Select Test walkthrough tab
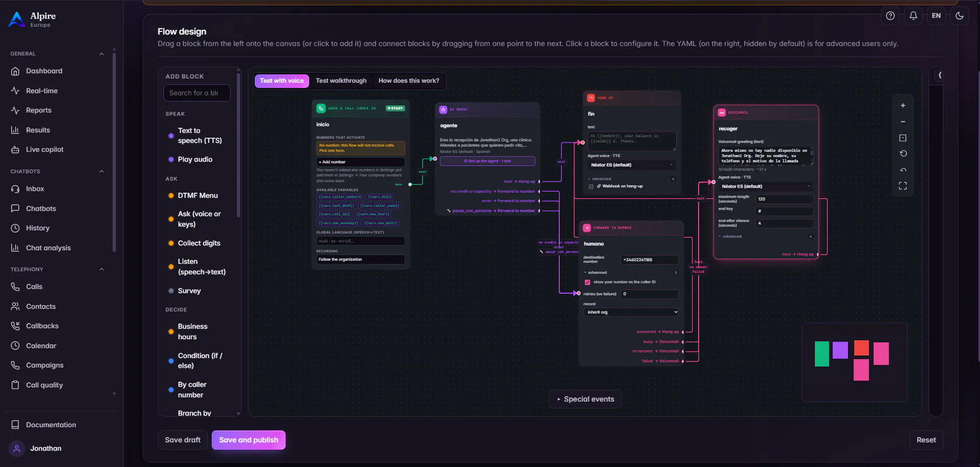Image resolution: width=980 pixels, height=467 pixels. [341, 81]
